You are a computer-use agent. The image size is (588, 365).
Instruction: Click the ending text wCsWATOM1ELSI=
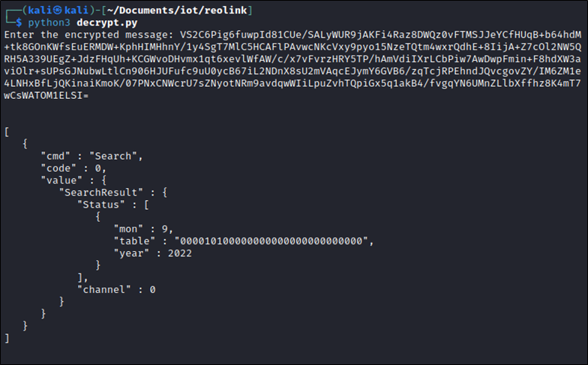pos(46,96)
